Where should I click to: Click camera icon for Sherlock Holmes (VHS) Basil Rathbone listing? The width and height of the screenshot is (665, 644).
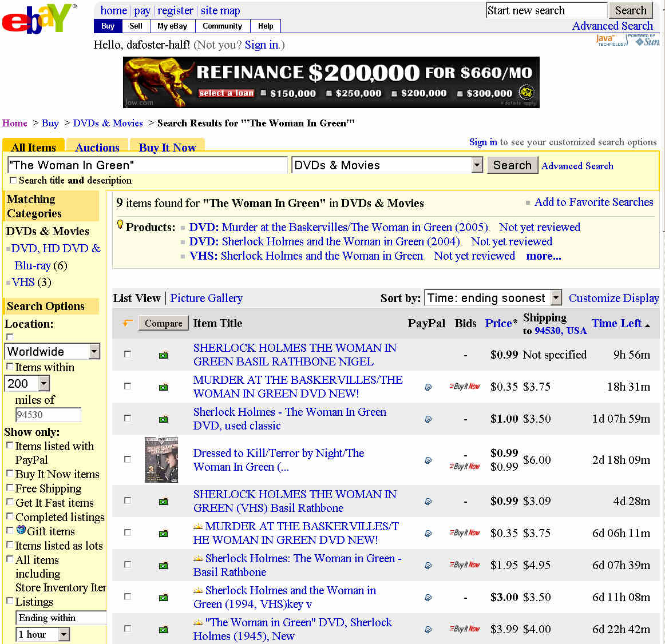(x=163, y=502)
